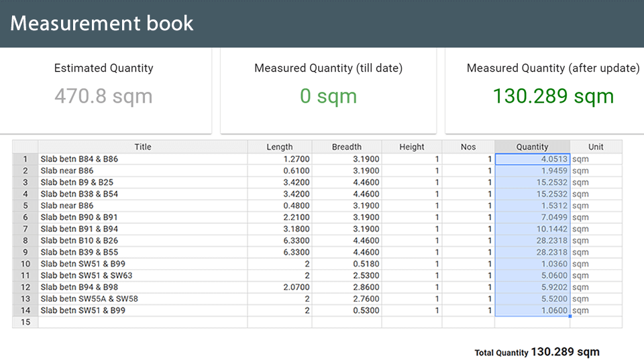Click the Quantity cell showing 7.0499
This screenshot has width=644, height=362.
(532, 217)
